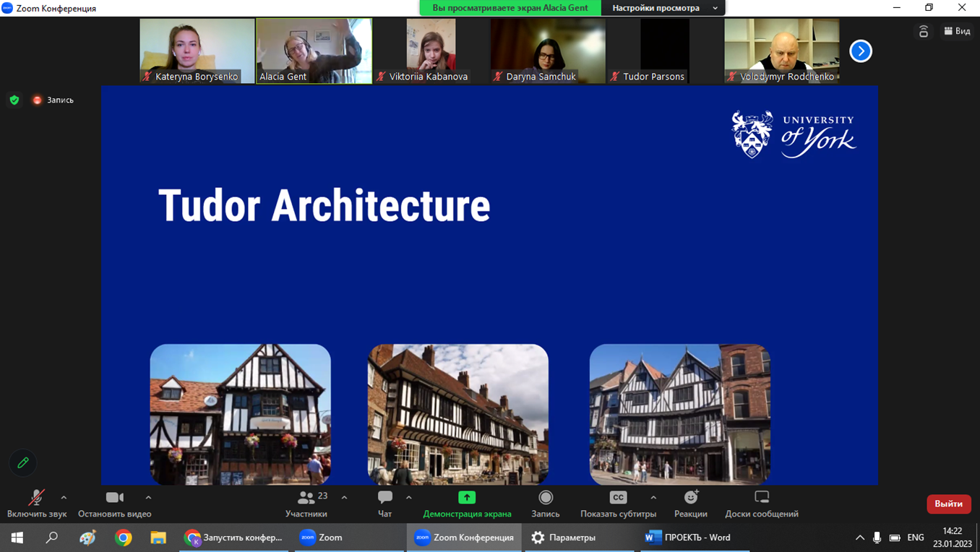The width and height of the screenshot is (980, 552).
Task: Click the green annotation pencil icon
Action: click(23, 462)
